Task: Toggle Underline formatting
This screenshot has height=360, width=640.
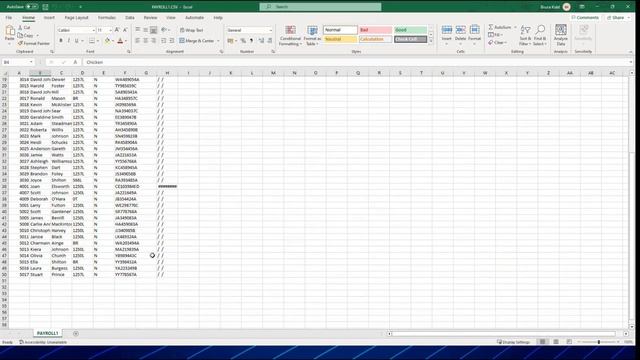Action: pyautogui.click(x=76, y=41)
